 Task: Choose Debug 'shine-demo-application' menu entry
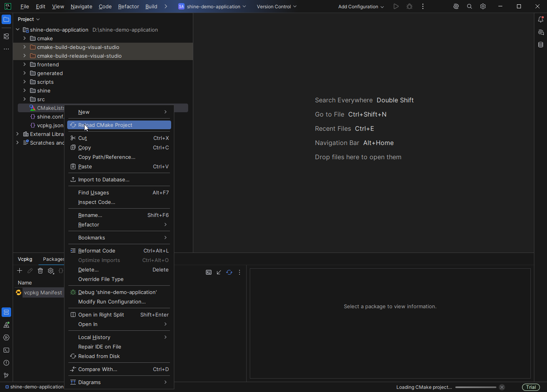pos(119,292)
